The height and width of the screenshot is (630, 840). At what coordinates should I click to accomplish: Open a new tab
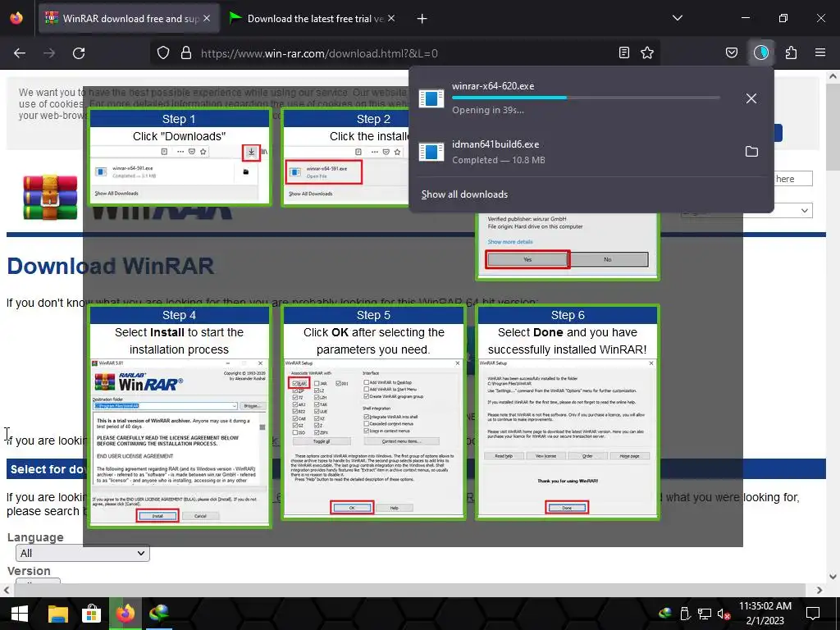(x=422, y=19)
